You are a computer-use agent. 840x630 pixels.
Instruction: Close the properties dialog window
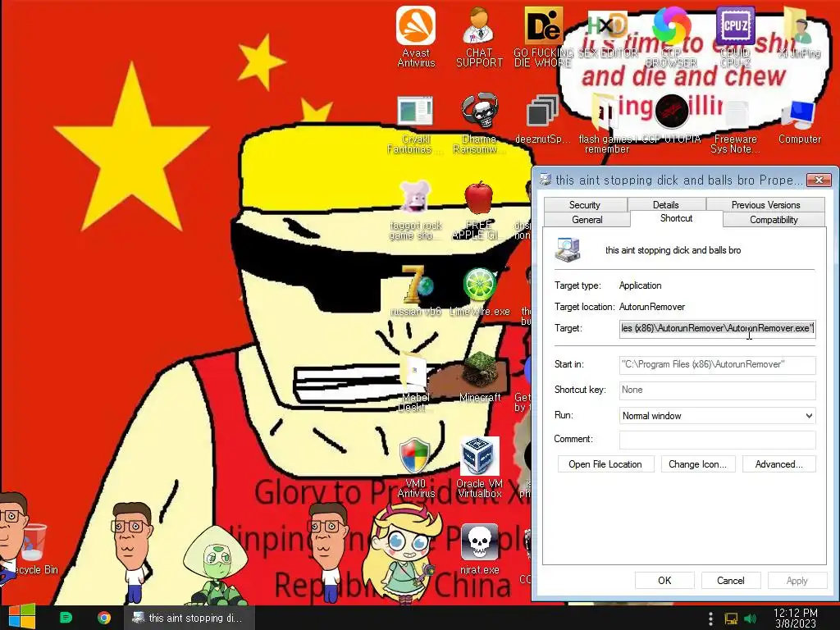tap(819, 180)
